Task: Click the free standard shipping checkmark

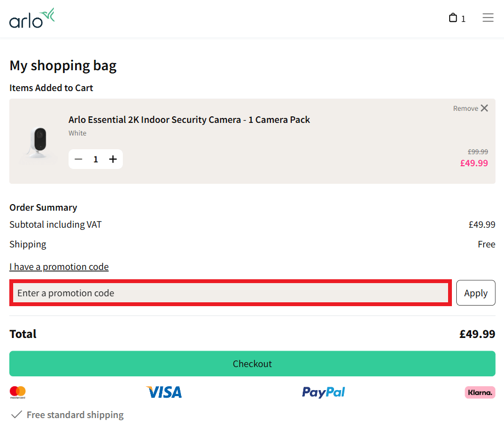Action: tap(16, 414)
